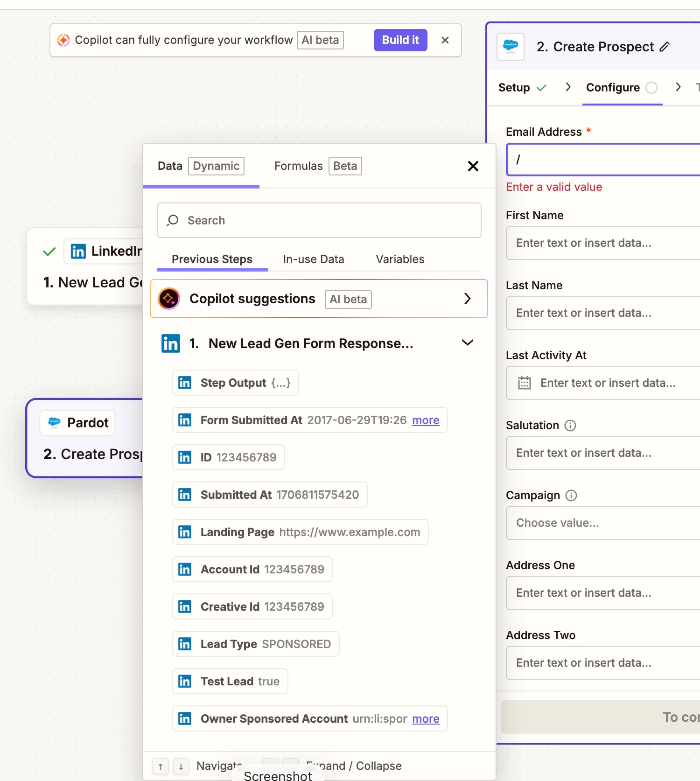
Task: Insert the Step Output data pill
Action: pos(235,383)
